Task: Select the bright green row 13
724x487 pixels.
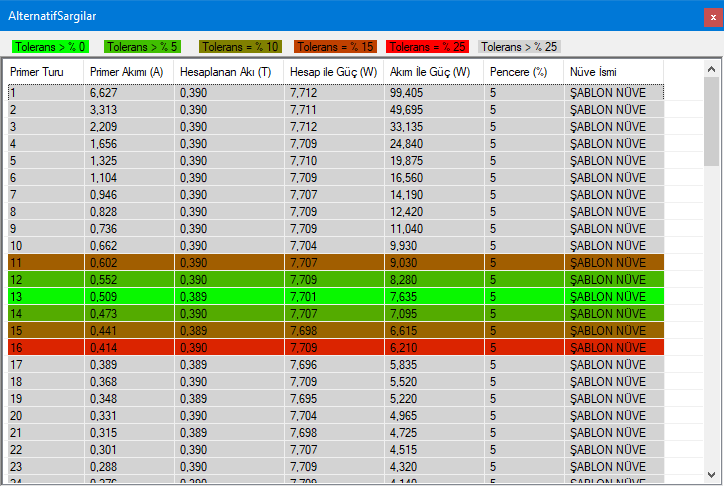Action: coord(335,297)
